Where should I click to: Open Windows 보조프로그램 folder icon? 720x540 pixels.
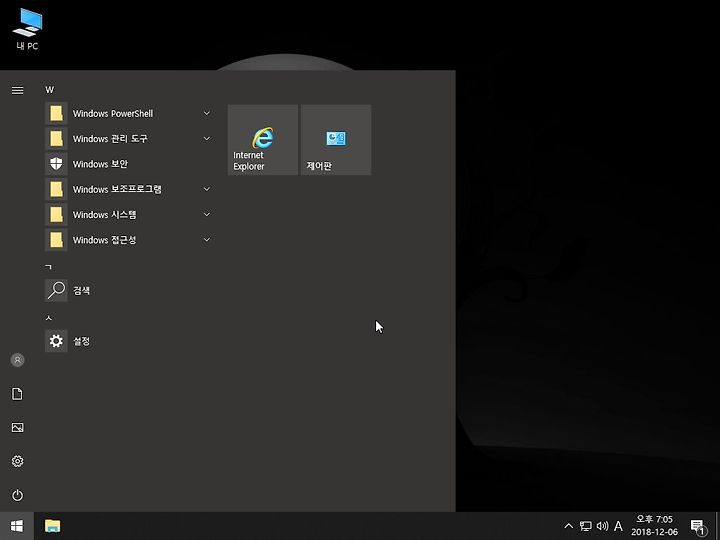(x=56, y=189)
